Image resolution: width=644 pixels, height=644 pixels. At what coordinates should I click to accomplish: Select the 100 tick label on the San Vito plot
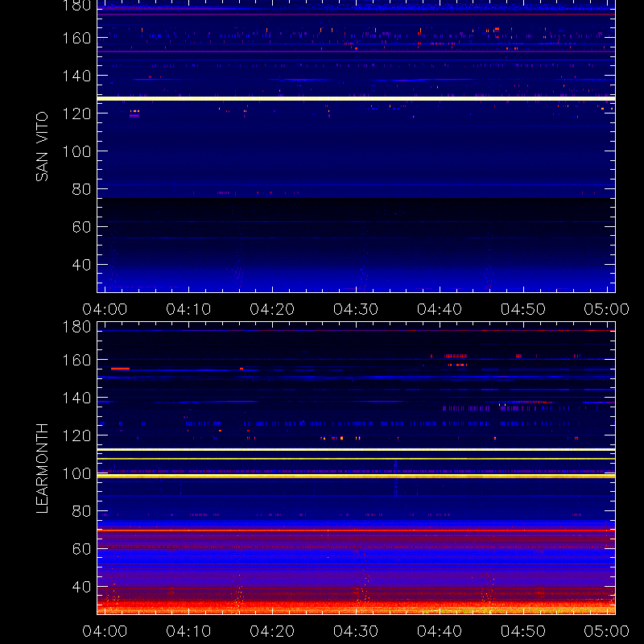(x=76, y=151)
